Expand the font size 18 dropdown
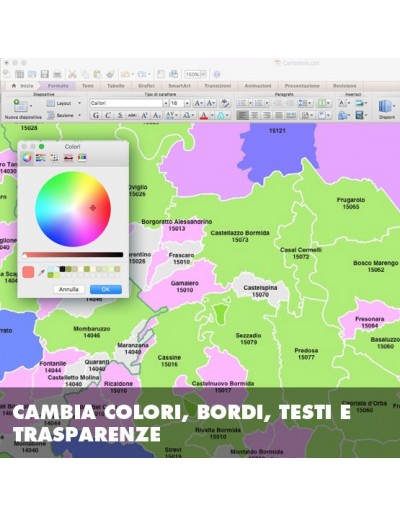 (x=187, y=103)
